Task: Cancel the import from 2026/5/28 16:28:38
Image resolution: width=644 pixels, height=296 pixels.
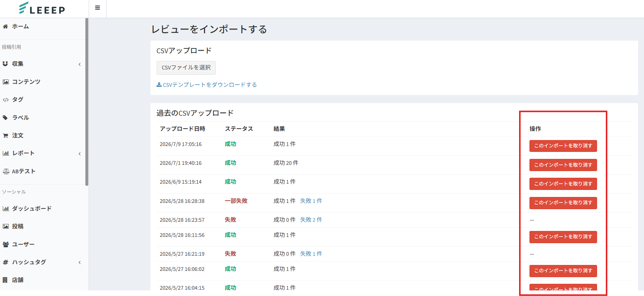Action: (x=563, y=203)
